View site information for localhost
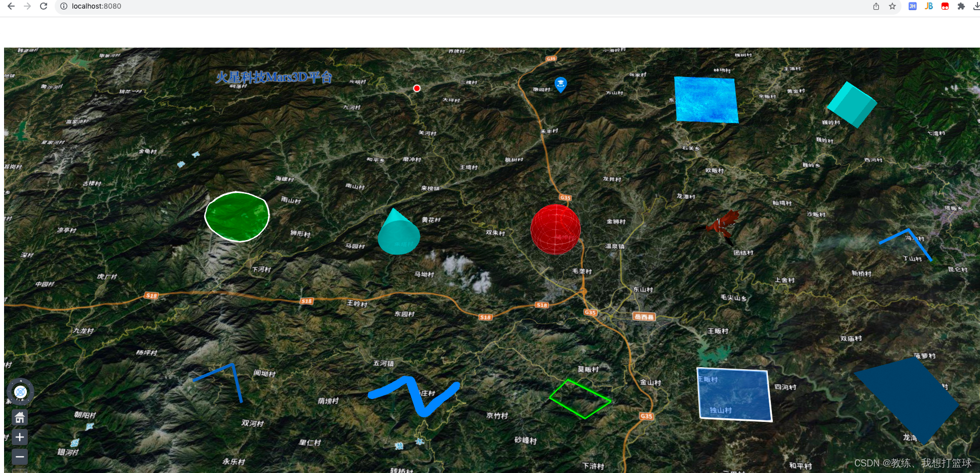Image resolution: width=980 pixels, height=473 pixels. 64,6
